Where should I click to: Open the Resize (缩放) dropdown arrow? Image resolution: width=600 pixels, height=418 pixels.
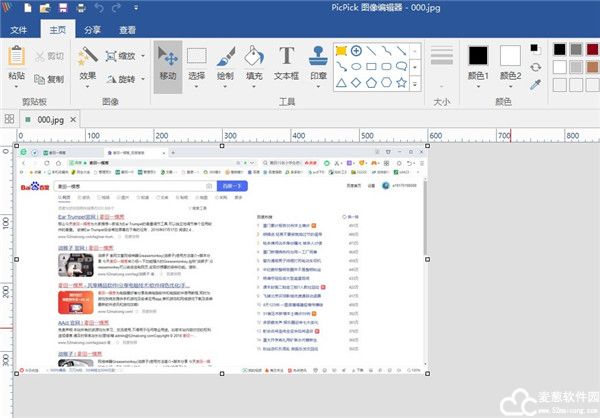(141, 57)
